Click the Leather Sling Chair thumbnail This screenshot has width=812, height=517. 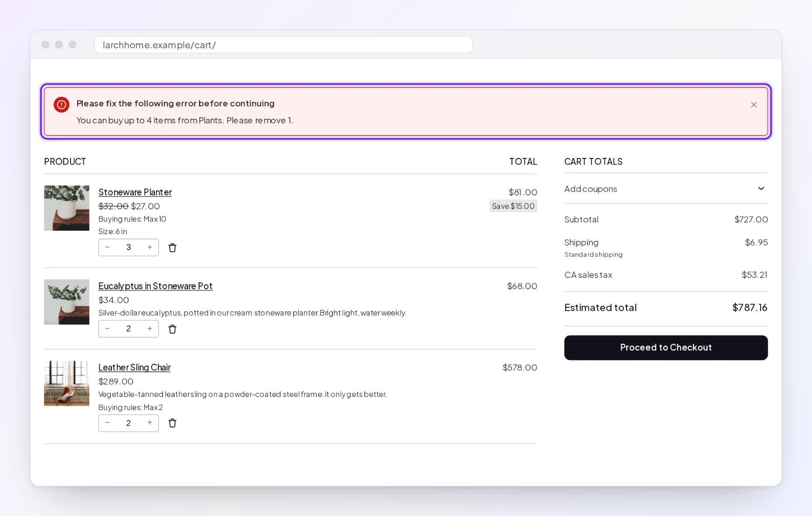tap(67, 383)
